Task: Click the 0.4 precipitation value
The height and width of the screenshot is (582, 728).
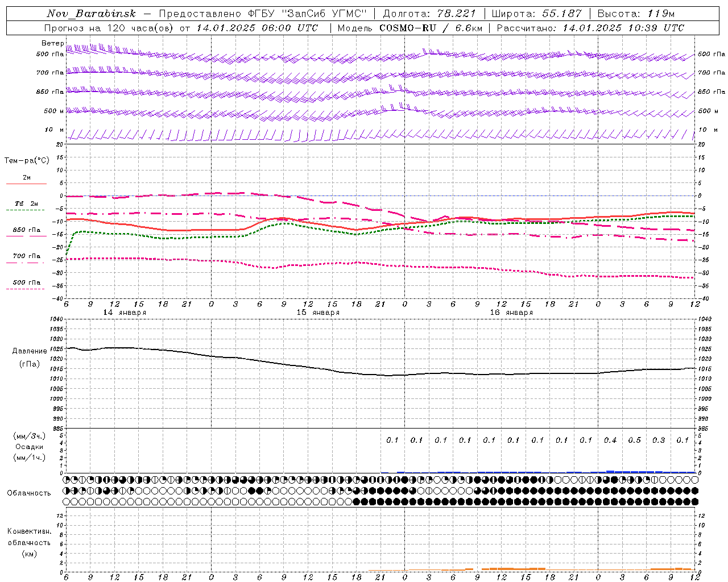Action: [x=610, y=440]
